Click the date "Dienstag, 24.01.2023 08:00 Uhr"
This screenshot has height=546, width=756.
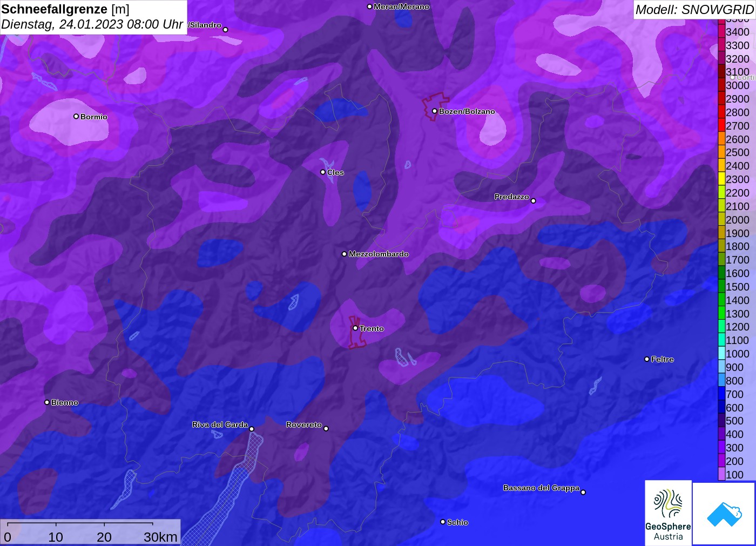[x=92, y=24]
